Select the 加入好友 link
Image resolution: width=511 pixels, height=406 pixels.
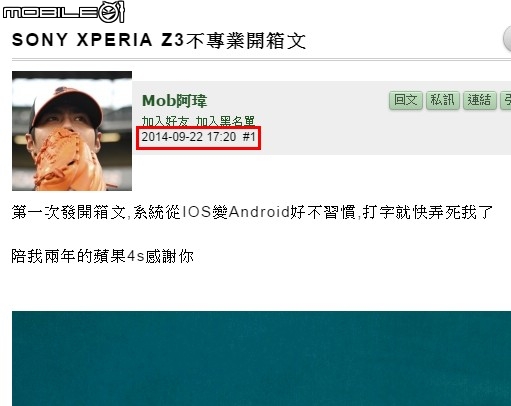(x=165, y=121)
